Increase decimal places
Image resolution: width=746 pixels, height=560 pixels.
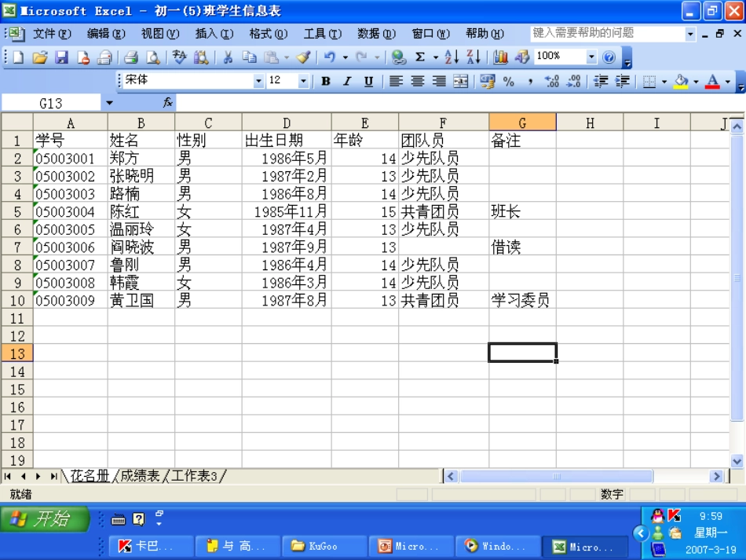tap(552, 82)
